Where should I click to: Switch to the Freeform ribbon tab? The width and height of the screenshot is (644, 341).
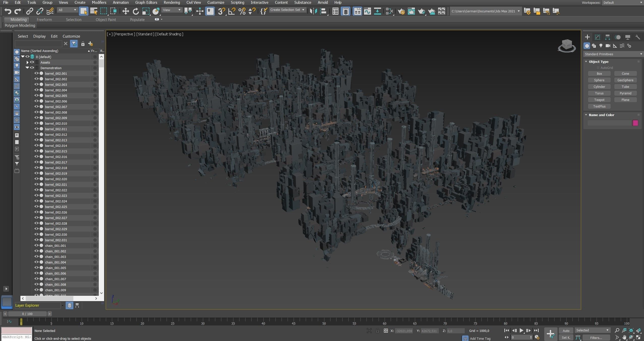pyautogui.click(x=44, y=19)
